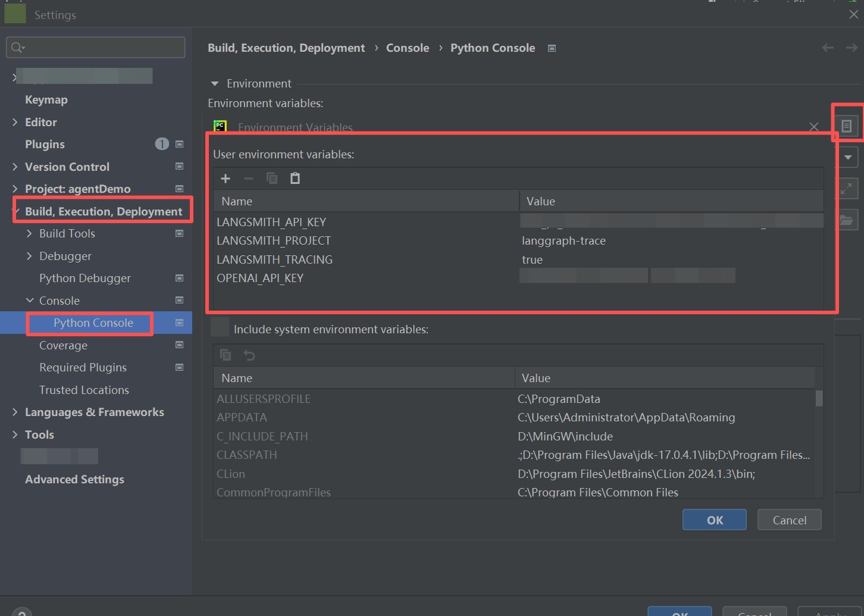Click into the settings search field
The image size is (864, 616).
point(96,48)
